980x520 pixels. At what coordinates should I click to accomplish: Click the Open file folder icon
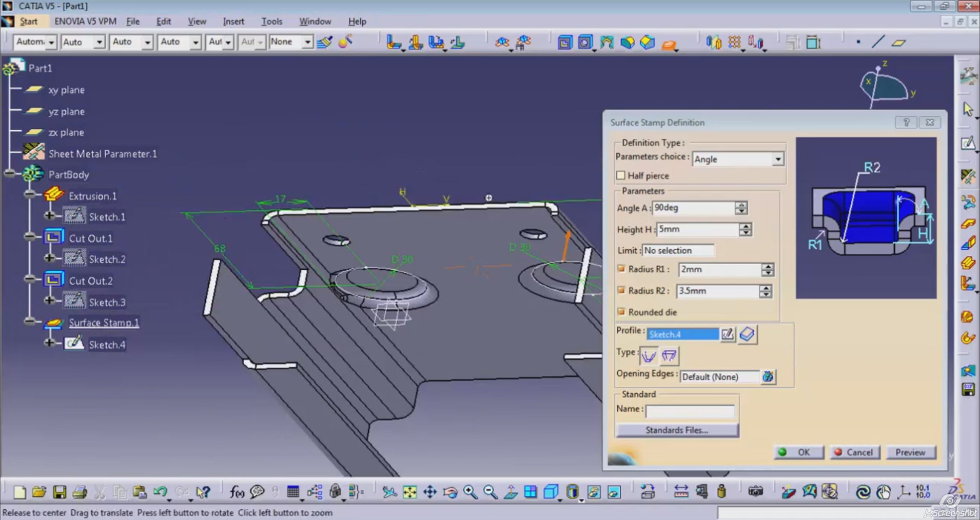[39, 492]
